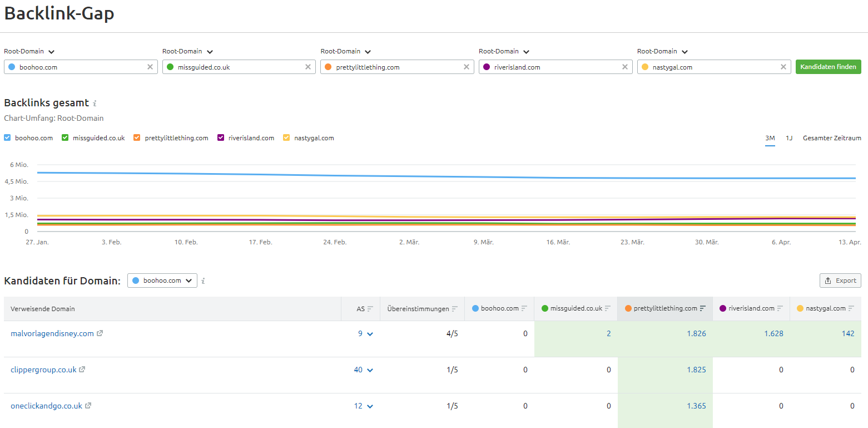
Task: Clear the missguided.co.uk domain field
Action: [x=308, y=67]
